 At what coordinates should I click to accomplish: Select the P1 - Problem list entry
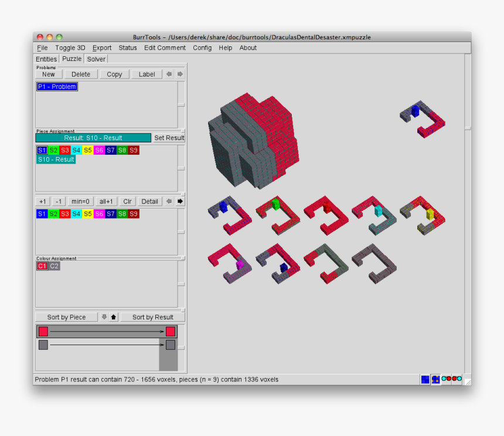click(x=57, y=87)
